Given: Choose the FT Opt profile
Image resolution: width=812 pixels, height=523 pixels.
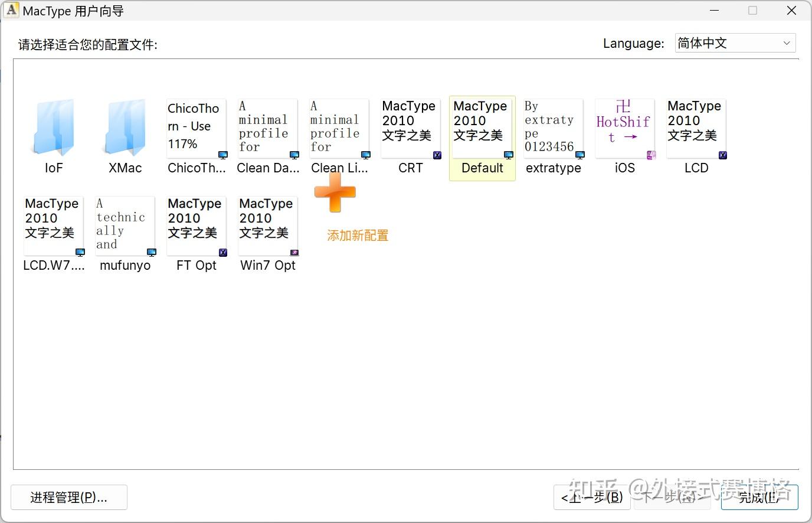Looking at the screenshot, I should pos(196,225).
